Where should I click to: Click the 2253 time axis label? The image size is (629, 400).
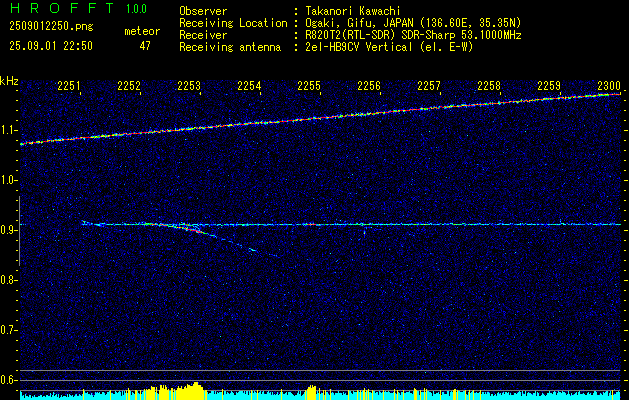(x=189, y=85)
